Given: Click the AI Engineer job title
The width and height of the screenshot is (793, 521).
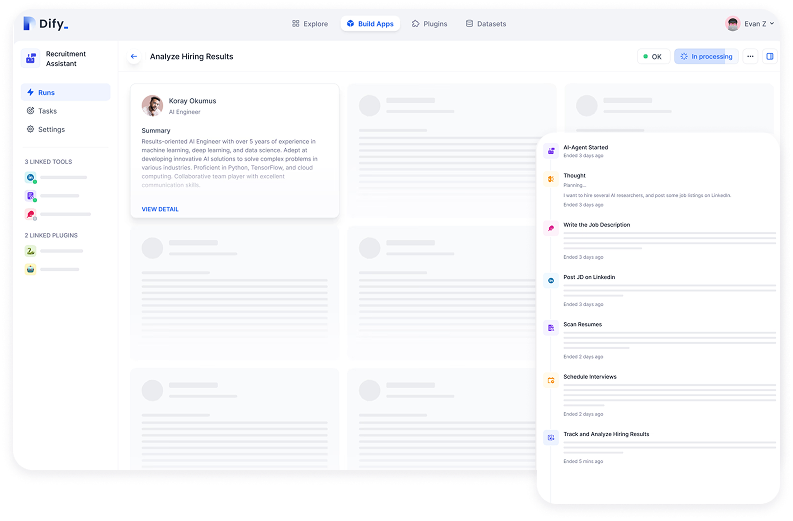Looking at the screenshot, I should [x=185, y=112].
